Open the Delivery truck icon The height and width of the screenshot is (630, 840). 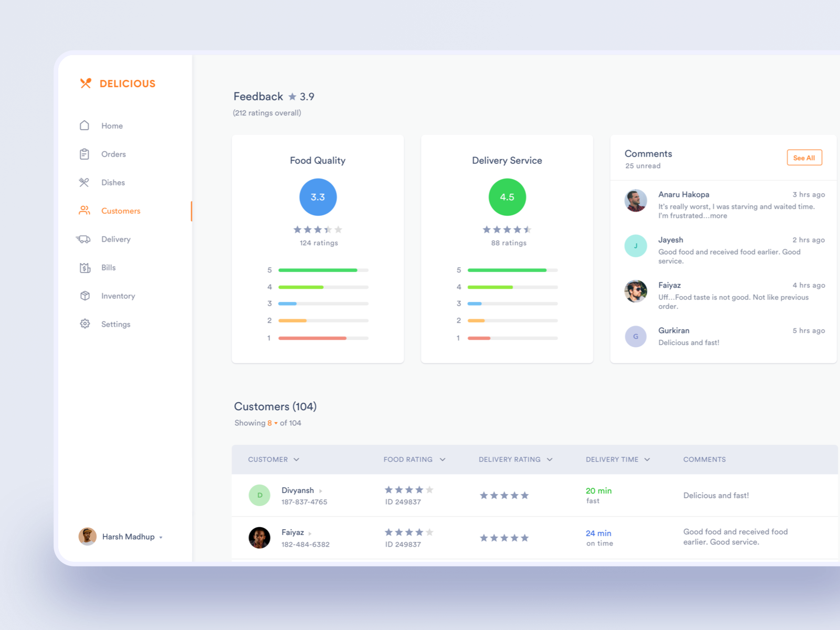point(85,239)
